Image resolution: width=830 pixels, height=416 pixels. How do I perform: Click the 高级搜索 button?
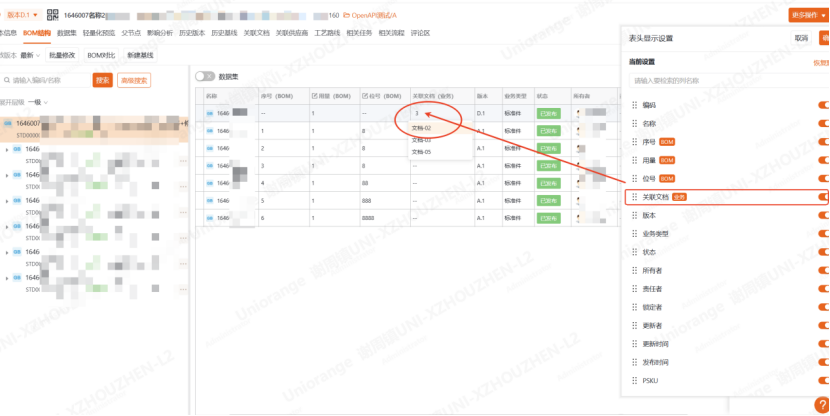point(134,80)
